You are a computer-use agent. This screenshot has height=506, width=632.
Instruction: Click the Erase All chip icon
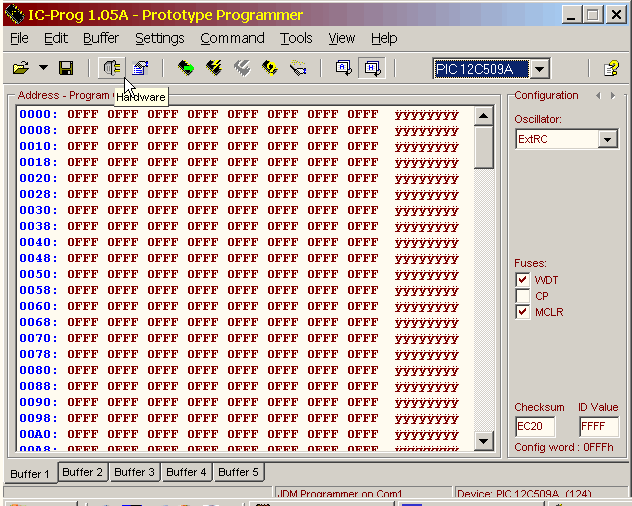click(x=270, y=68)
